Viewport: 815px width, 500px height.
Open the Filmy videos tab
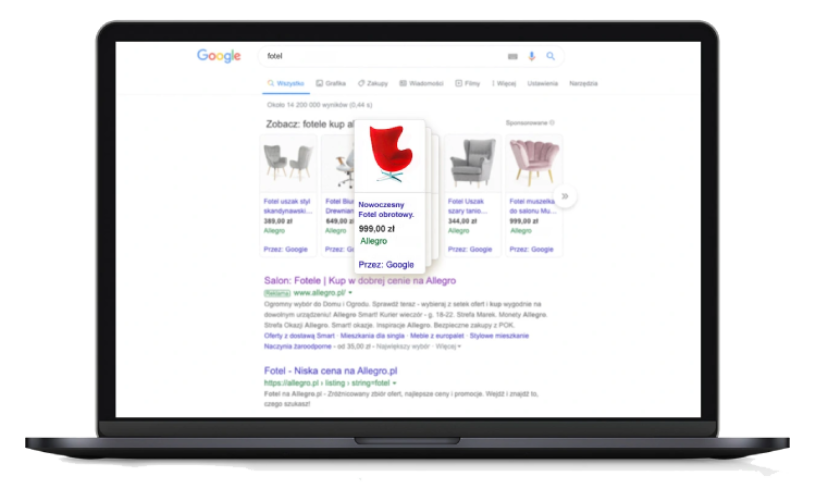pos(468,83)
